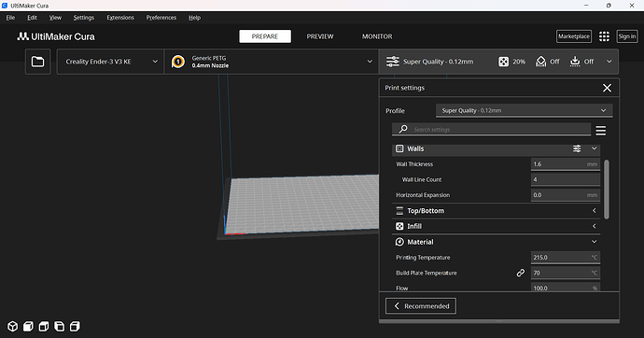The height and width of the screenshot is (338, 644).
Task: Click the Marketplace button
Action: tap(574, 36)
